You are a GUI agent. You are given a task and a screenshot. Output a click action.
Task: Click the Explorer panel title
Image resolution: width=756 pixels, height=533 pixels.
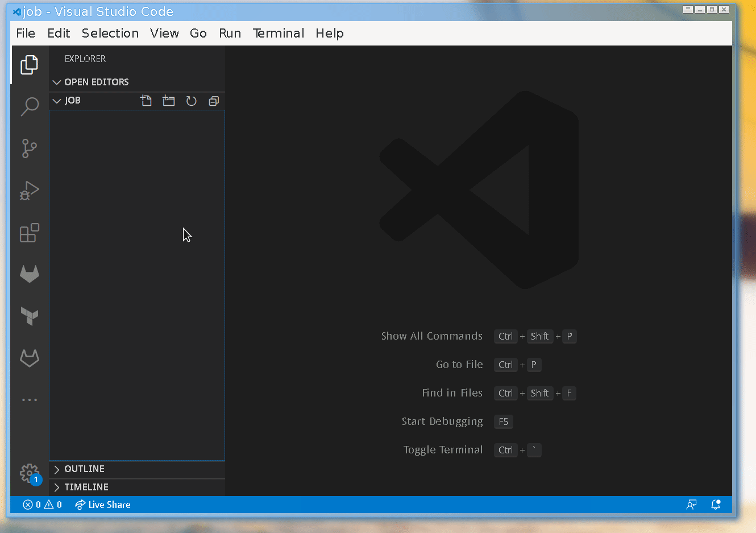point(85,59)
